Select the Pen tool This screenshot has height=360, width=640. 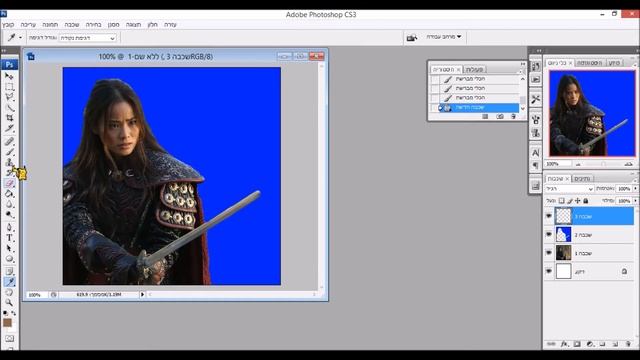pyautogui.click(x=9, y=227)
